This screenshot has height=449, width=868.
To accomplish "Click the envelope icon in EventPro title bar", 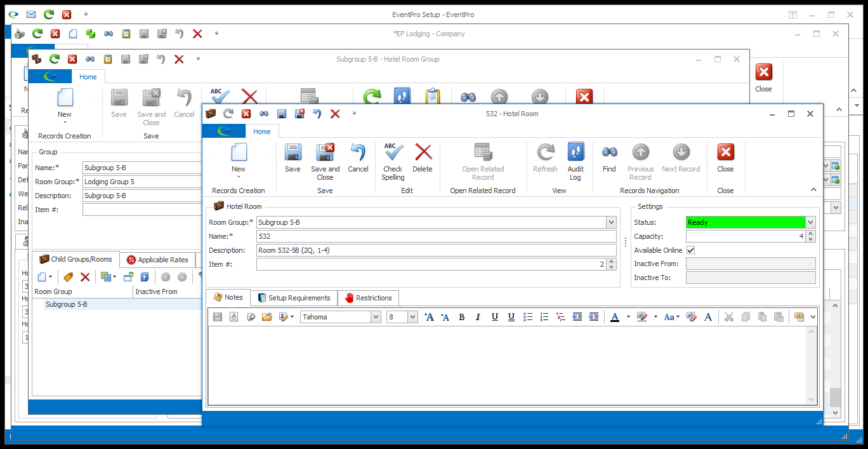I will coord(31,14).
